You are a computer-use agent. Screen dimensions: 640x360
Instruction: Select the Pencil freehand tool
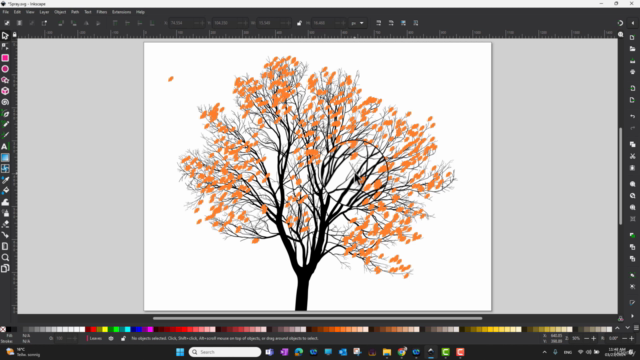5,124
